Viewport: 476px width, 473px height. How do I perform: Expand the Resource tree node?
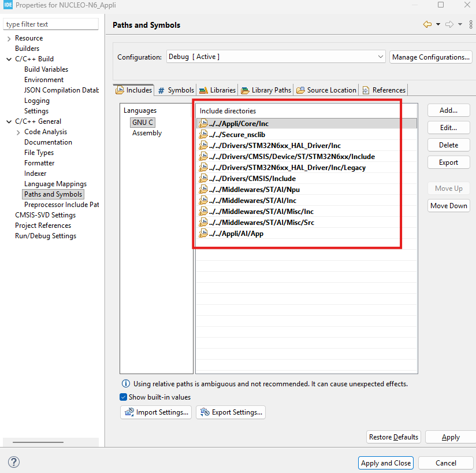(9, 38)
